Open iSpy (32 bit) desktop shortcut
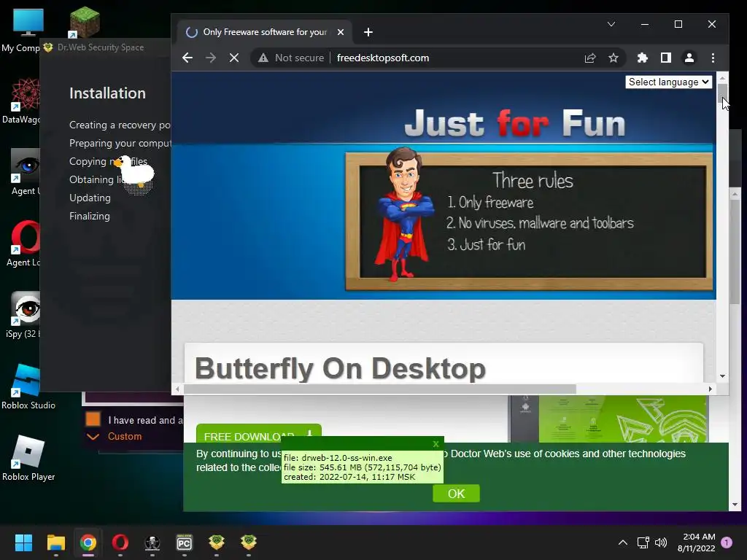The width and height of the screenshot is (747, 560). (x=24, y=315)
